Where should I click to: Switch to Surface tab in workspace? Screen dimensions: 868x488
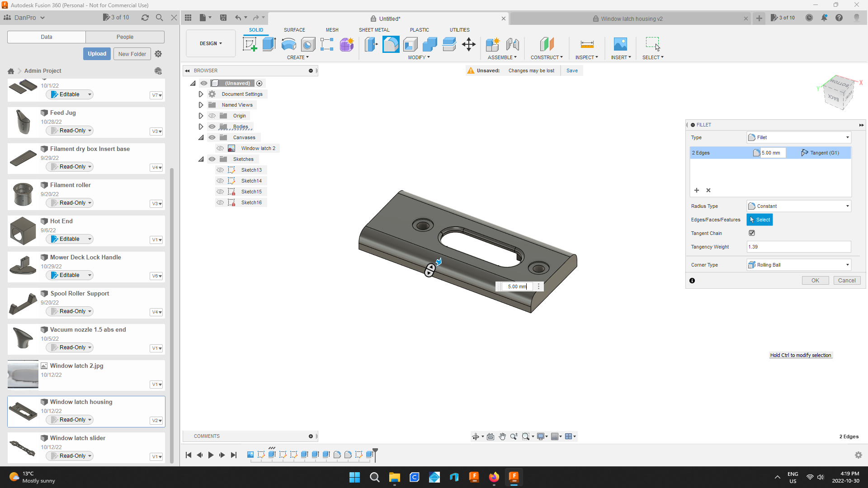point(294,29)
